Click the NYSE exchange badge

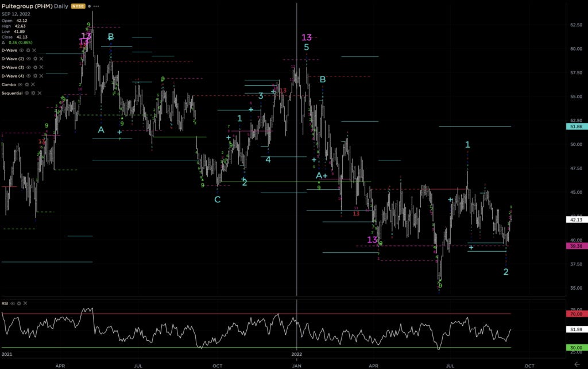(78, 6)
